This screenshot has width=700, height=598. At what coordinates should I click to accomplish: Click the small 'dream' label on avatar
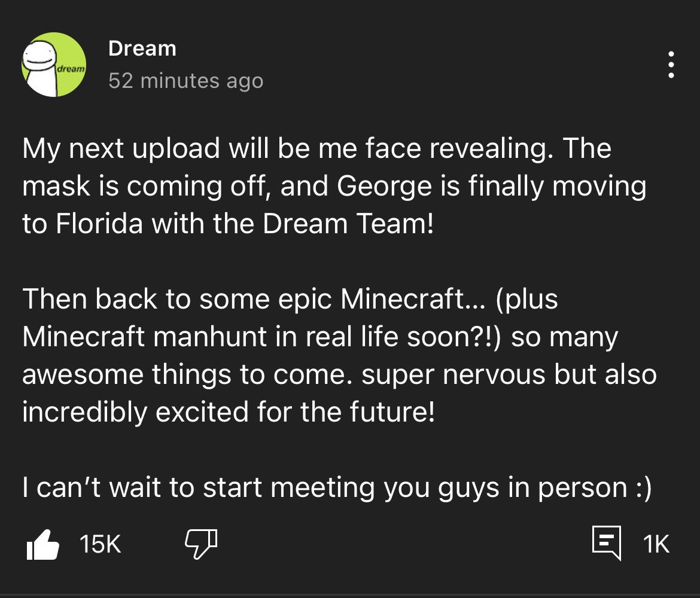[71, 69]
